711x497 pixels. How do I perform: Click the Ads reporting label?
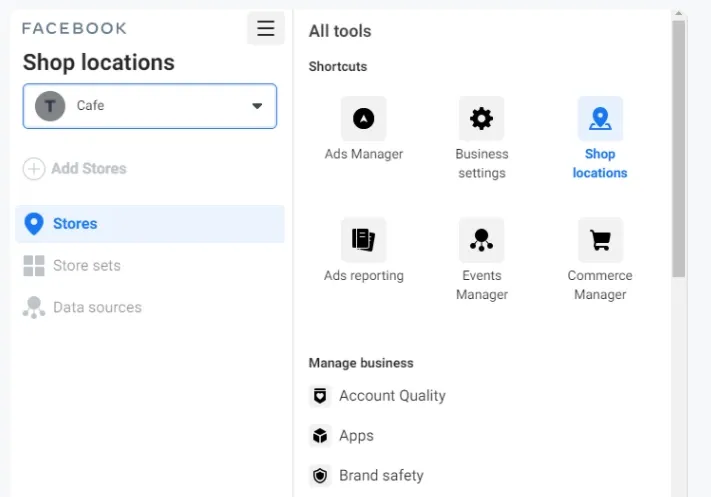(364, 276)
